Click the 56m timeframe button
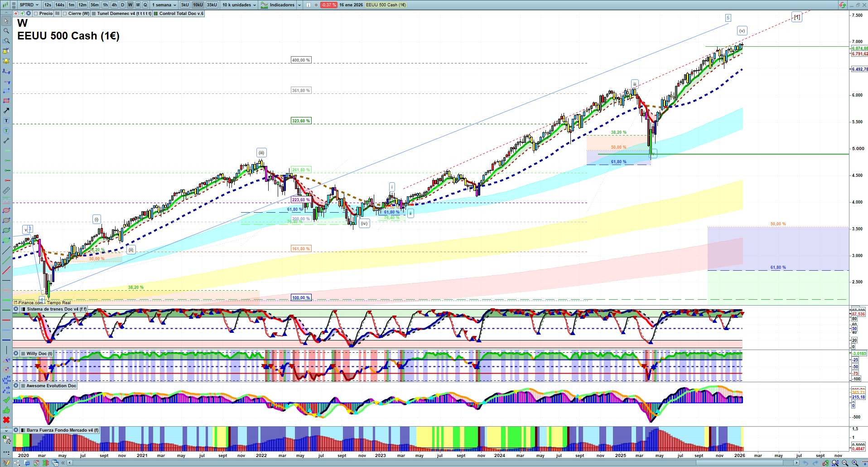This screenshot has width=868, height=467. click(95, 5)
